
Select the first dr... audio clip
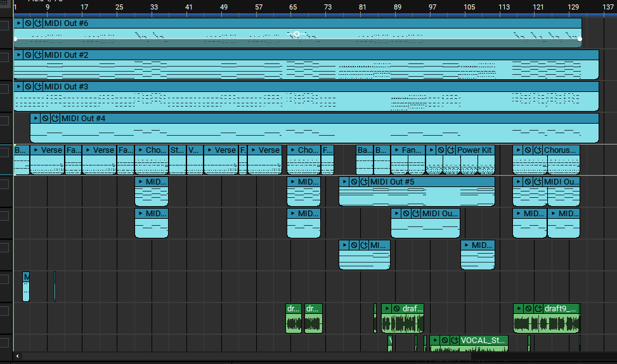(x=294, y=318)
